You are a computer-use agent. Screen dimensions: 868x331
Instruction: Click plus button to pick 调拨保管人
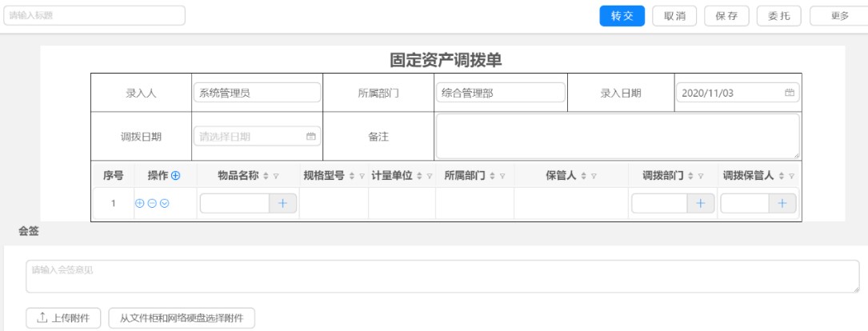pyautogui.click(x=782, y=203)
